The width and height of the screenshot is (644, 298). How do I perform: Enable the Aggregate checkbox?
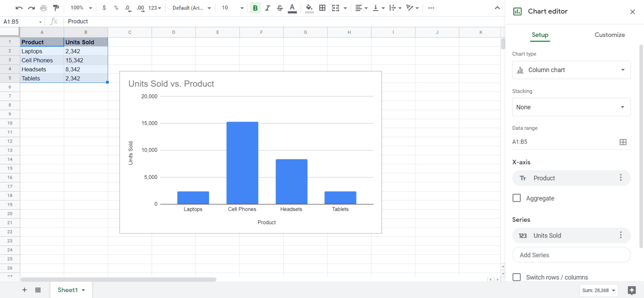pos(517,198)
